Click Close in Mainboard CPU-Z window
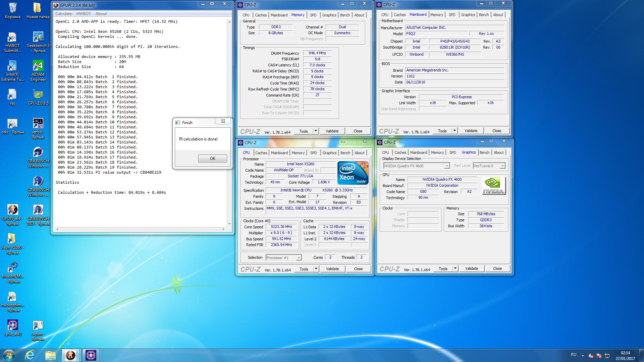644x362 pixels. coord(497,131)
